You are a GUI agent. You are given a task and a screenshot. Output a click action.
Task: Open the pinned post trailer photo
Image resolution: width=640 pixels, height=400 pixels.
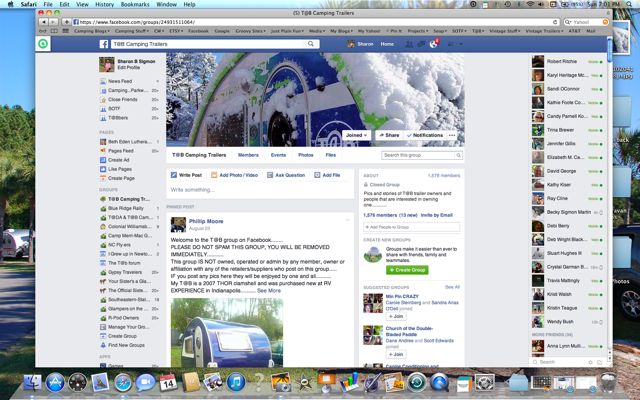(x=227, y=333)
